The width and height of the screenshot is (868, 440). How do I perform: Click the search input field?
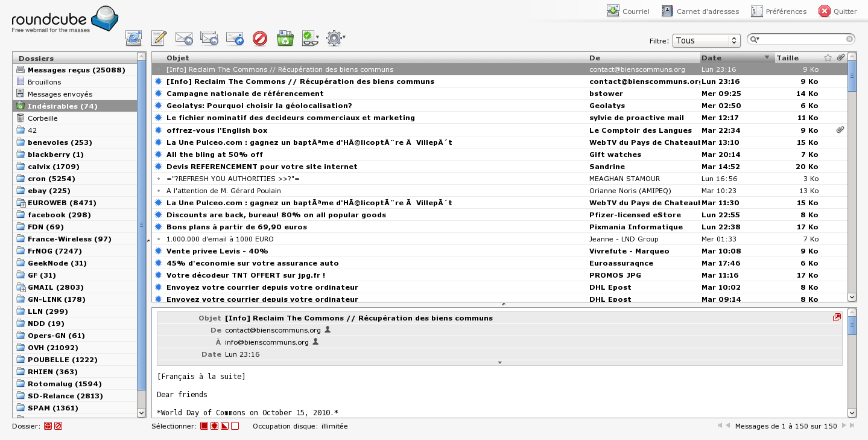(802, 39)
